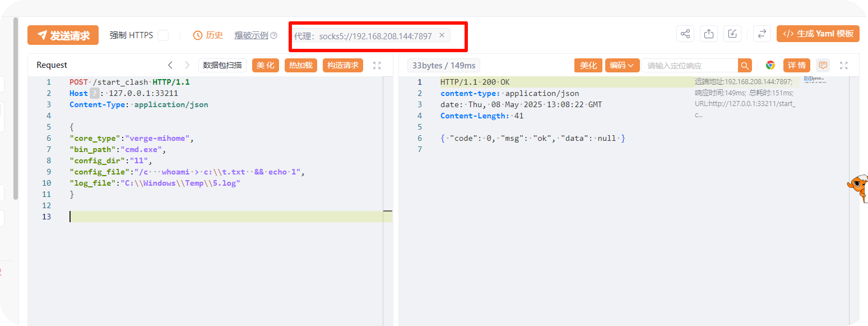Viewport: 868px width, 326px height.
Task: Generate a Yaml template with 生成 Yaml 模板
Action: tap(817, 34)
